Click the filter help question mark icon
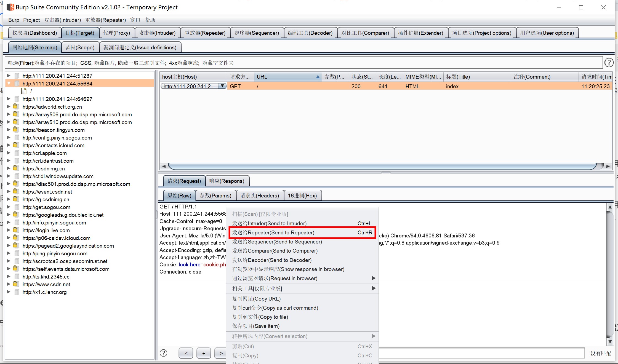The image size is (618, 364). pos(609,63)
